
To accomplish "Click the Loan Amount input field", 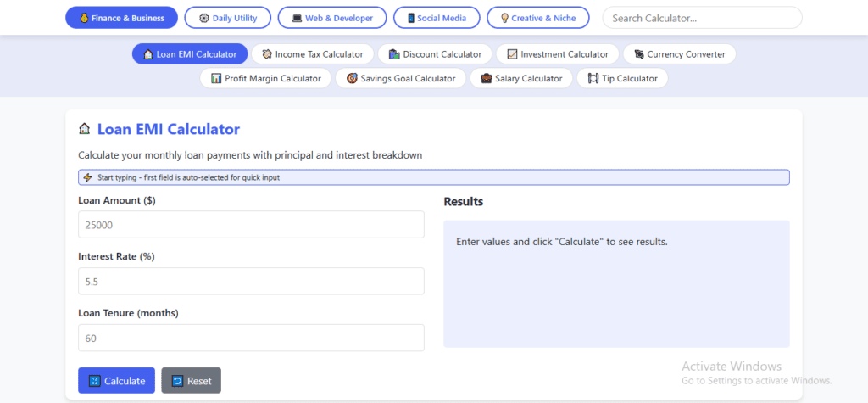I will [251, 225].
